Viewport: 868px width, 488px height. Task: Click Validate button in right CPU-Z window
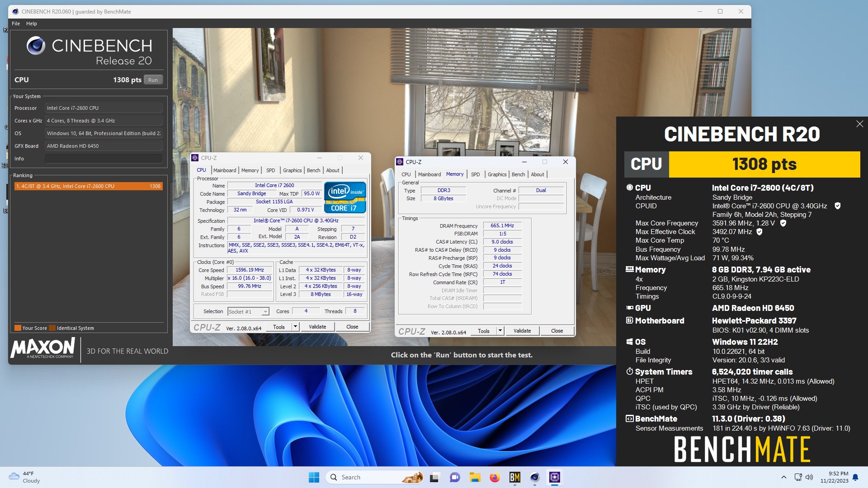point(522,331)
